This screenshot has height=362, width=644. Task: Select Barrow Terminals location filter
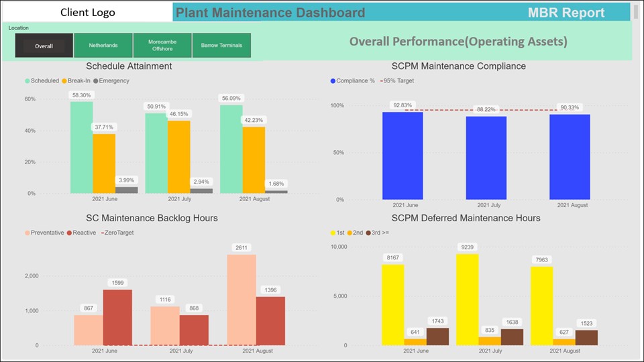pyautogui.click(x=221, y=46)
